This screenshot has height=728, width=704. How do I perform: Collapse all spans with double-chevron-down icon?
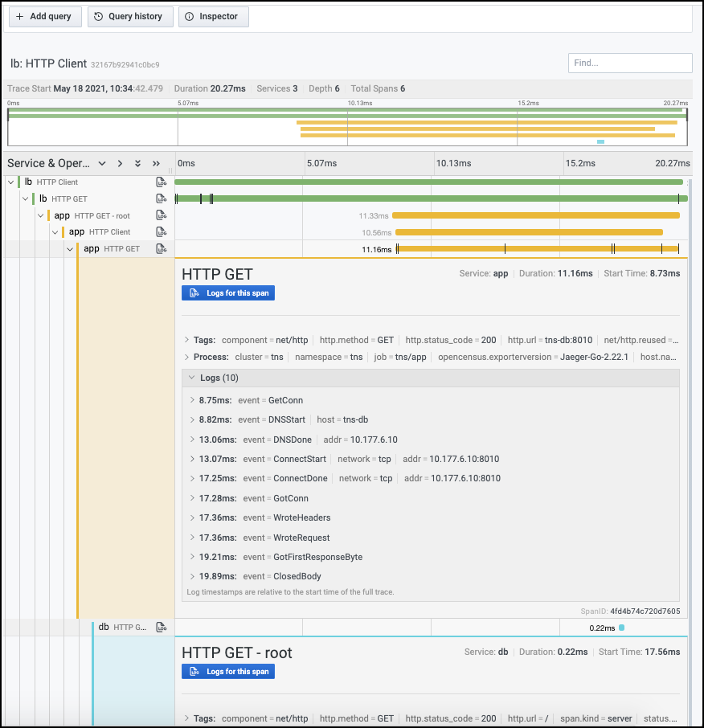[x=137, y=163]
